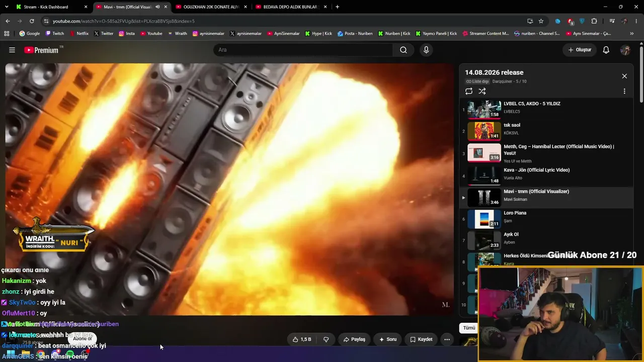Open Chrome from the taskbar
Image resolution: width=644 pixels, height=362 pixels.
click(x=41, y=355)
